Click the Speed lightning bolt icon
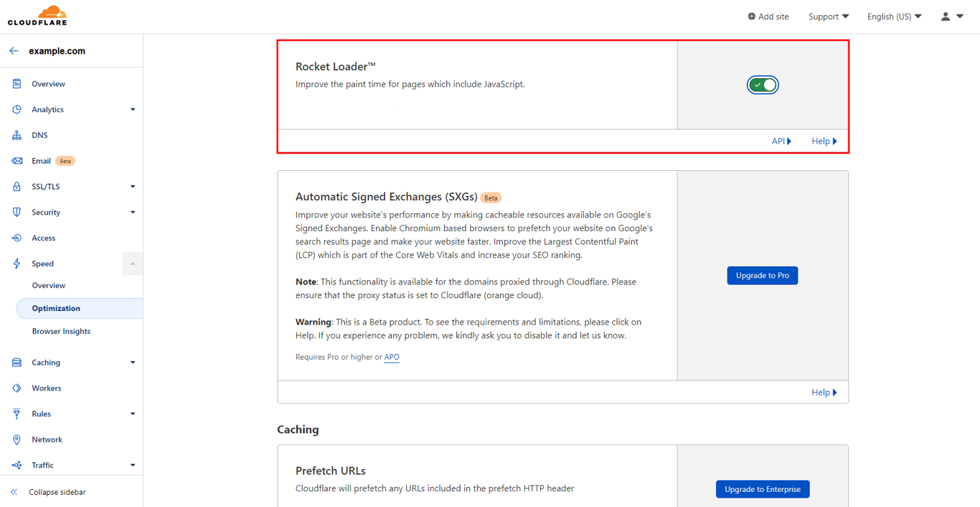 pyautogui.click(x=16, y=264)
